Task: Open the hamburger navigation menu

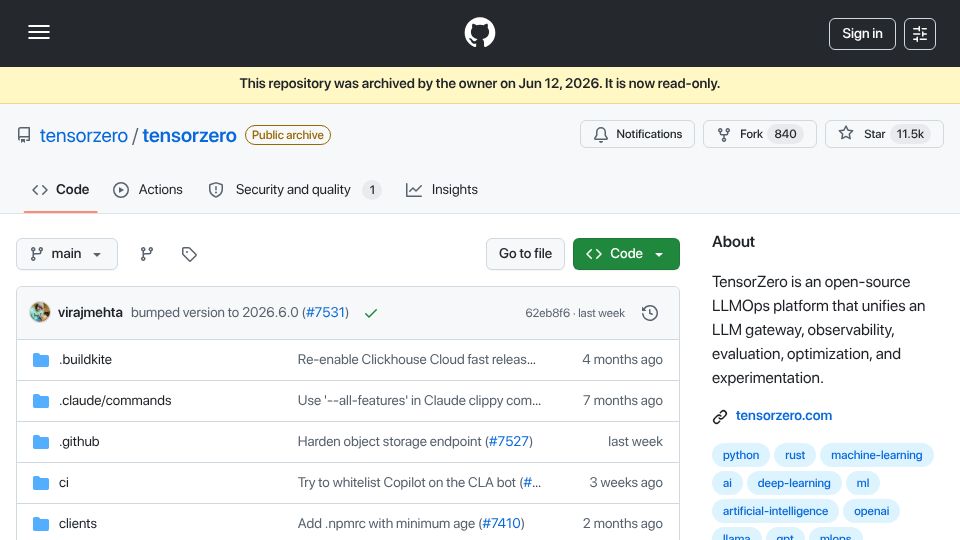Action: pyautogui.click(x=39, y=32)
